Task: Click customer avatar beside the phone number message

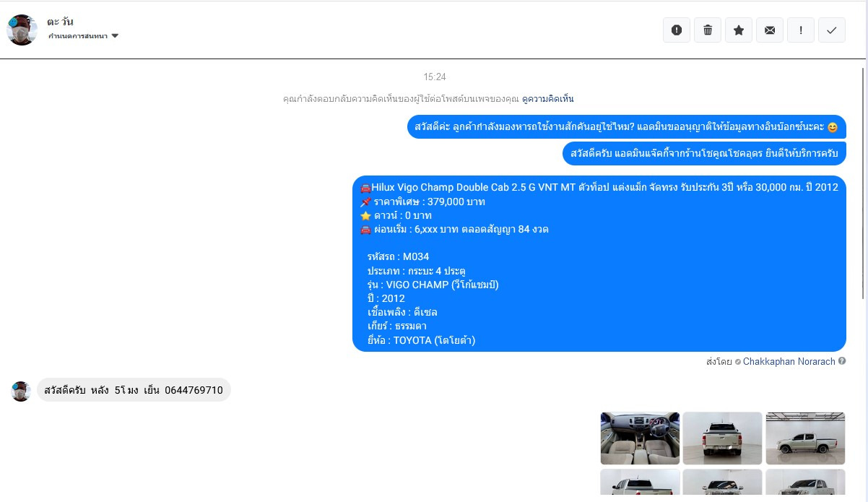Action: [21, 391]
